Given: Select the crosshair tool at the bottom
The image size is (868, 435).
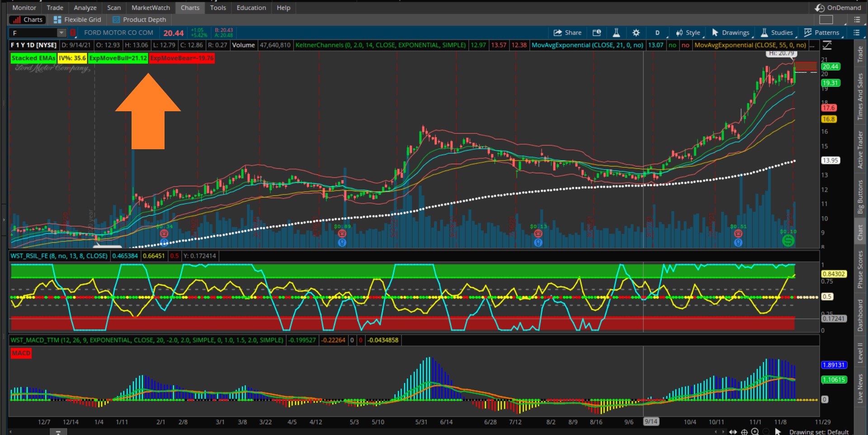Looking at the screenshot, I should tap(744, 432).
